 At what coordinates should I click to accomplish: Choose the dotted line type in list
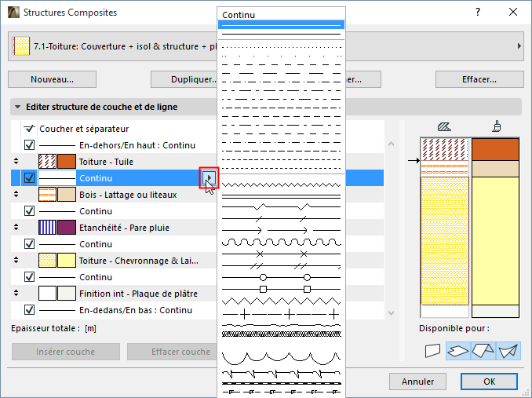pyautogui.click(x=281, y=48)
